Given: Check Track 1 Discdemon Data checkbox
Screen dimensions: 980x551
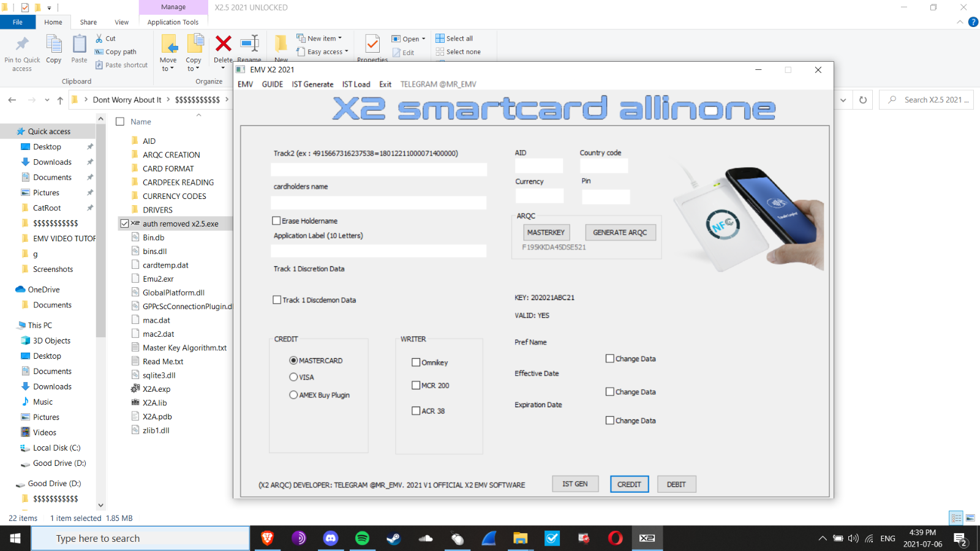Looking at the screenshot, I should [x=277, y=299].
